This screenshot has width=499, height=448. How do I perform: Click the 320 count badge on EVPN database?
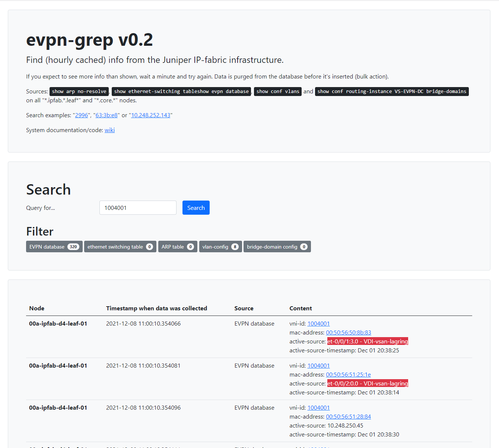click(x=73, y=247)
